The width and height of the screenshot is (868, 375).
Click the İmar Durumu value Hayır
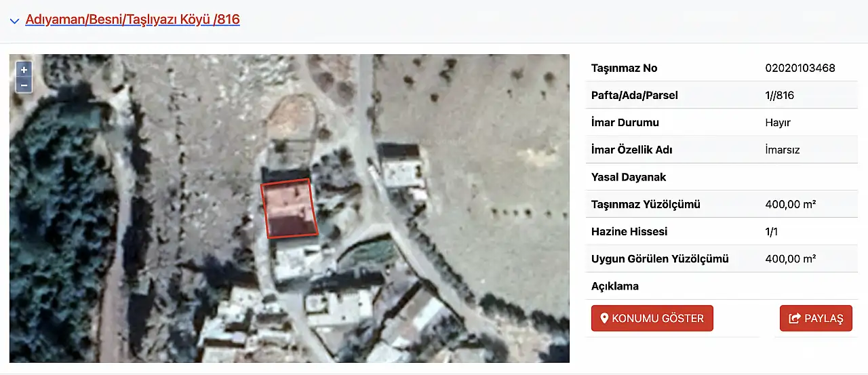click(x=778, y=123)
